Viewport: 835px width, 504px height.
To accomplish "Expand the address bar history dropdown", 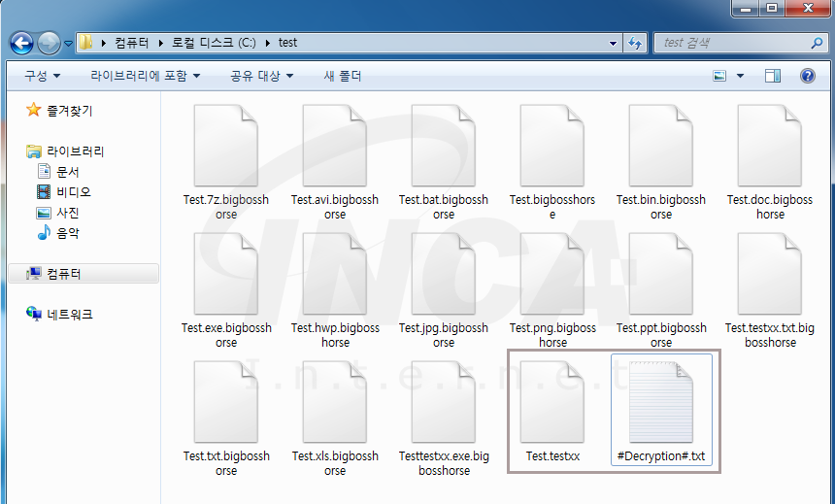I will (613, 43).
